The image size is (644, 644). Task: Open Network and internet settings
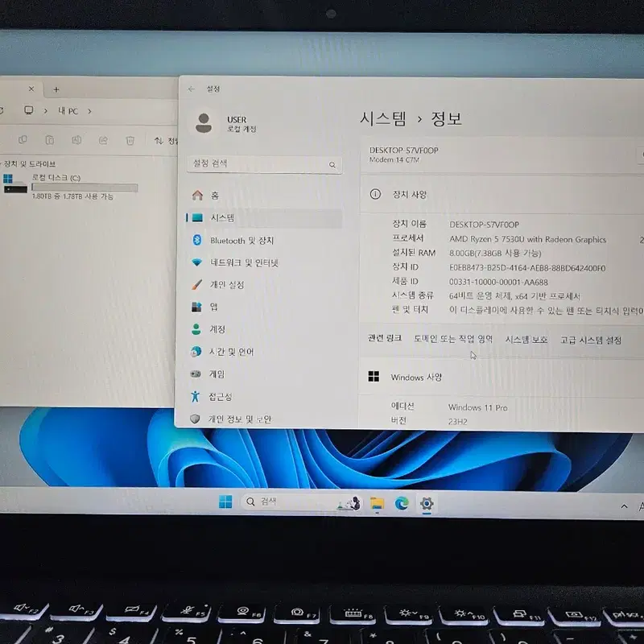point(264,262)
